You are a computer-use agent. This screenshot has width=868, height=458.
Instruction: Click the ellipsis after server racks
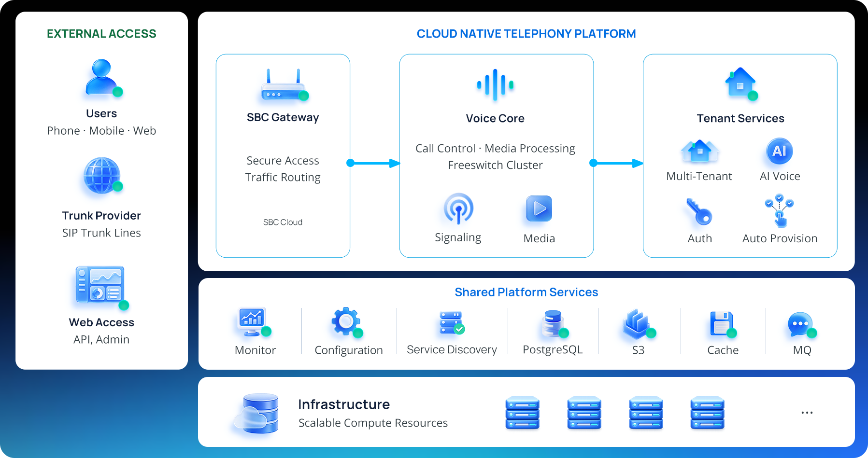(x=807, y=413)
